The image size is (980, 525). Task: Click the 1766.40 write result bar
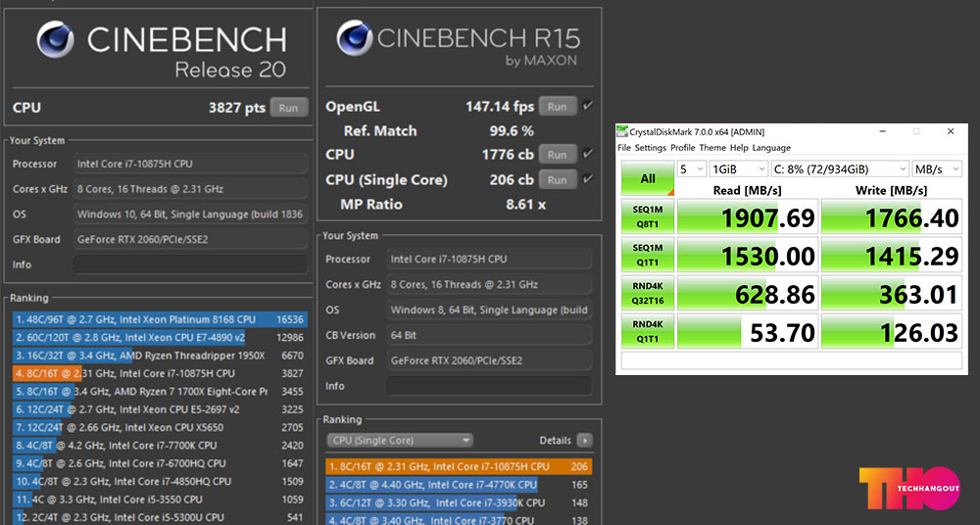point(891,216)
